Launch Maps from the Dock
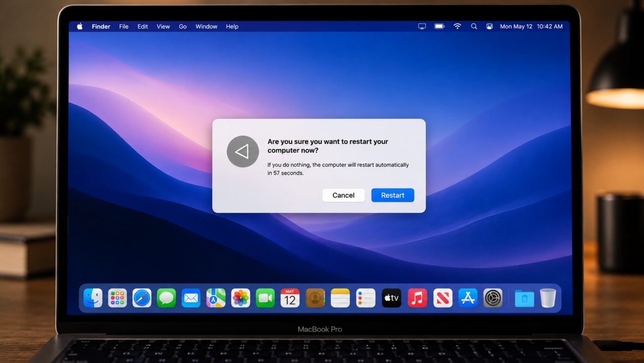 (216, 298)
